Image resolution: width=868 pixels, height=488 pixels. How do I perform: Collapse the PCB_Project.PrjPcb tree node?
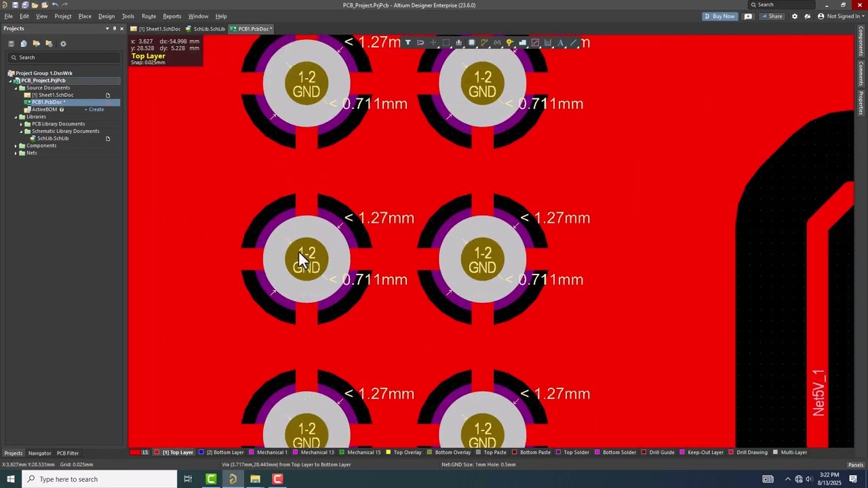(x=10, y=81)
